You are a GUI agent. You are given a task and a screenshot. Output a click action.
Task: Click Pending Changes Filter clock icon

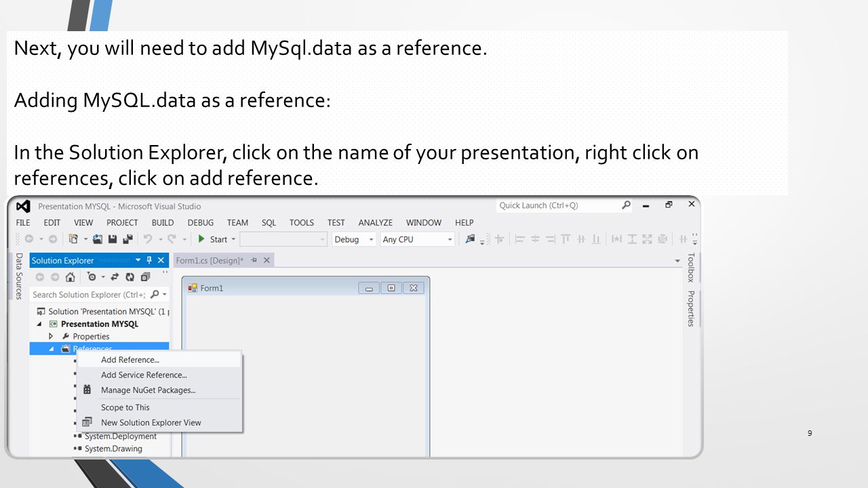point(92,277)
